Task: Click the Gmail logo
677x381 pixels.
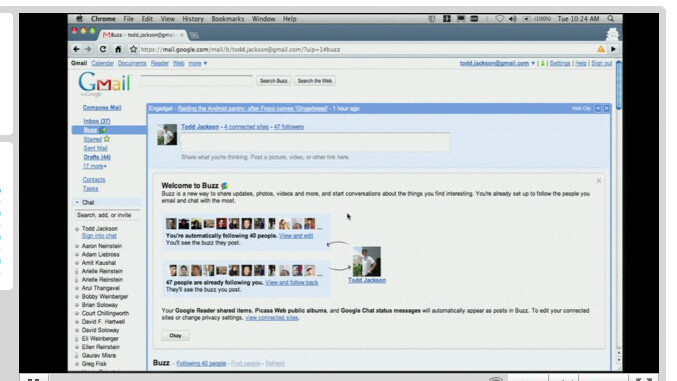Action: pyautogui.click(x=104, y=83)
